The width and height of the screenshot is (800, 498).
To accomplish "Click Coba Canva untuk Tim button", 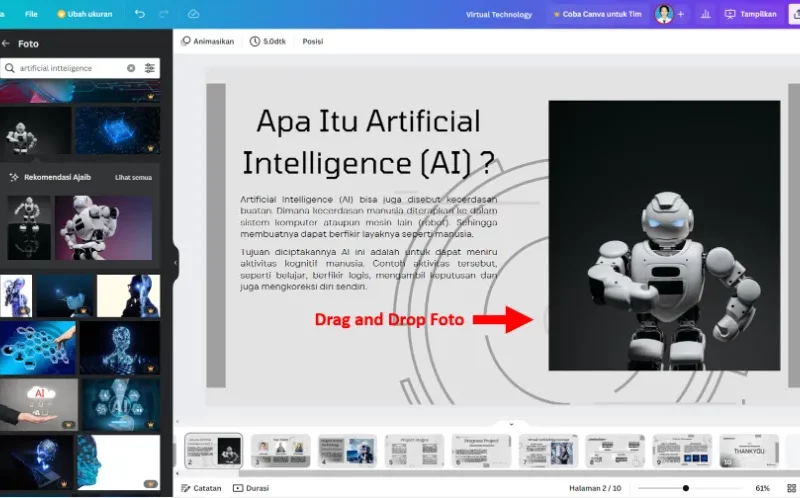I will [x=597, y=14].
